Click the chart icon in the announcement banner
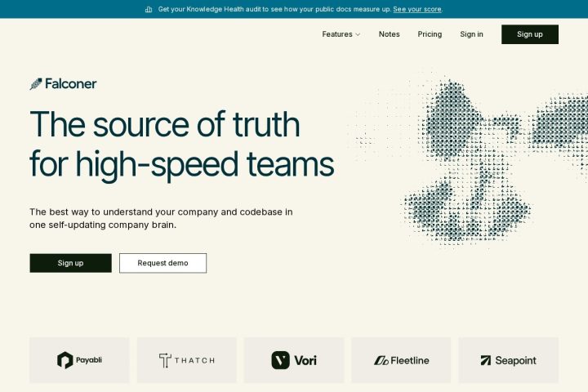588x392 pixels. (x=149, y=9)
